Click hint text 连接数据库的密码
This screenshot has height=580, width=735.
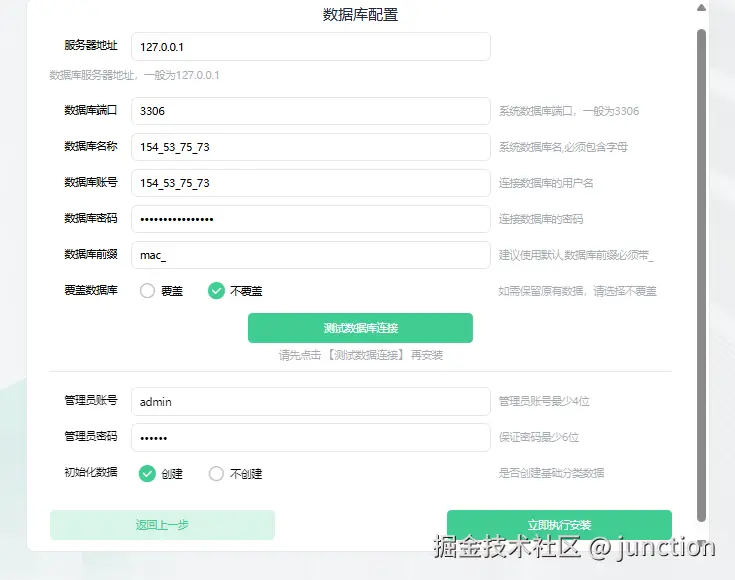pyautogui.click(x=540, y=219)
